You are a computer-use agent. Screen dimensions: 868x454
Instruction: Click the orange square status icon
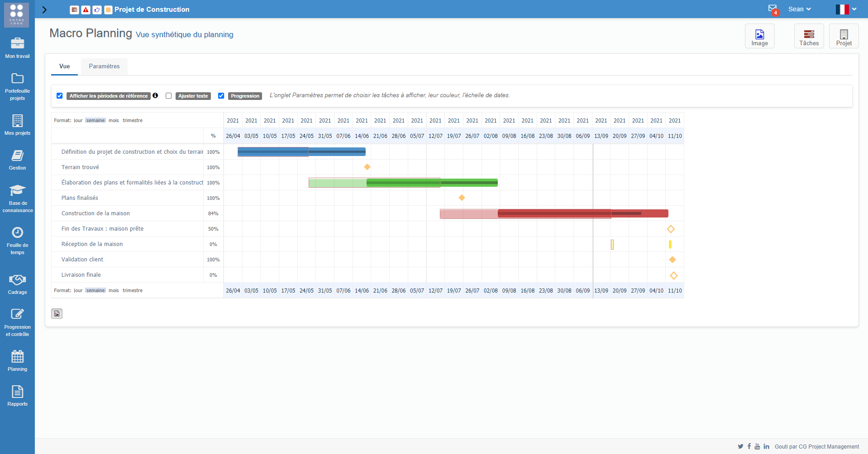(x=108, y=9)
